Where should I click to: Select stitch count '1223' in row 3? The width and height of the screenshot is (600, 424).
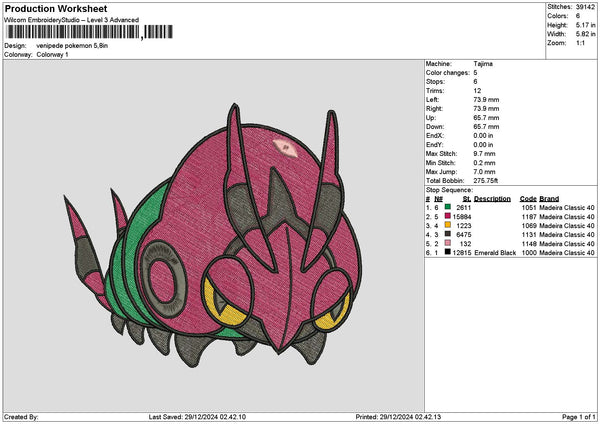[463, 226]
